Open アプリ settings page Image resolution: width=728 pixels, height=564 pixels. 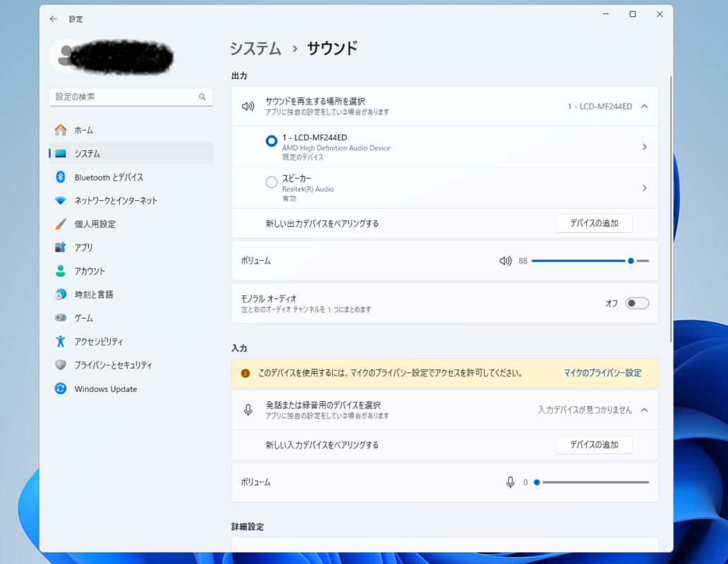pyautogui.click(x=131, y=247)
